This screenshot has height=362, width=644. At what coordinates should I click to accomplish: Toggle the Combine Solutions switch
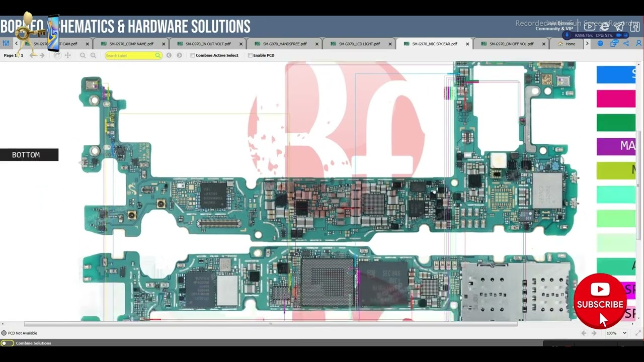point(7,343)
